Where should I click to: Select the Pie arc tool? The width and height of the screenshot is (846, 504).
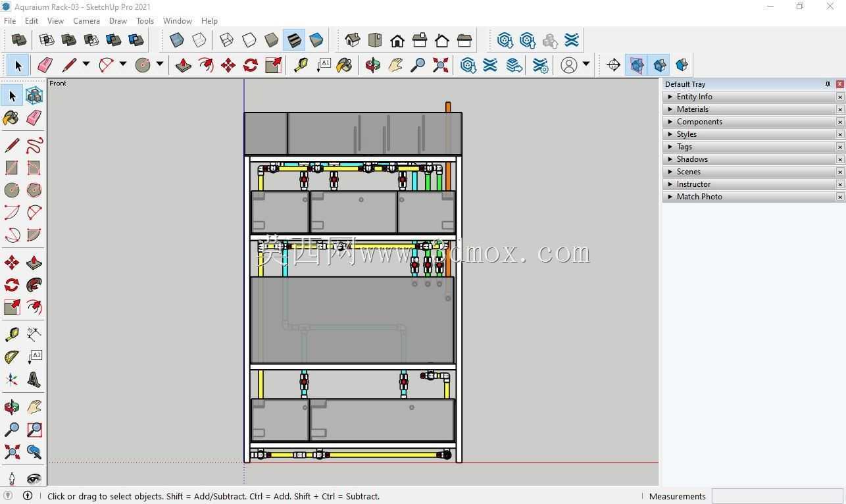(34, 235)
